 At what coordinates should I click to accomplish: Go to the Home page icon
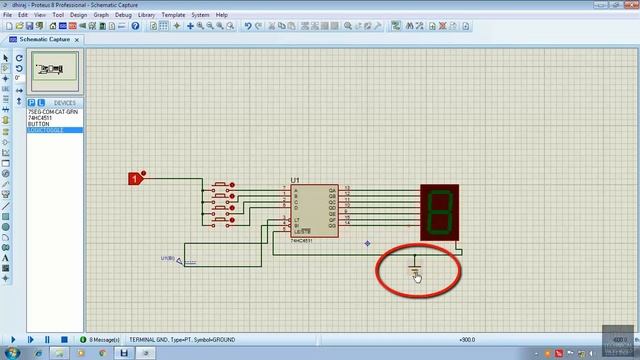tap(53, 26)
